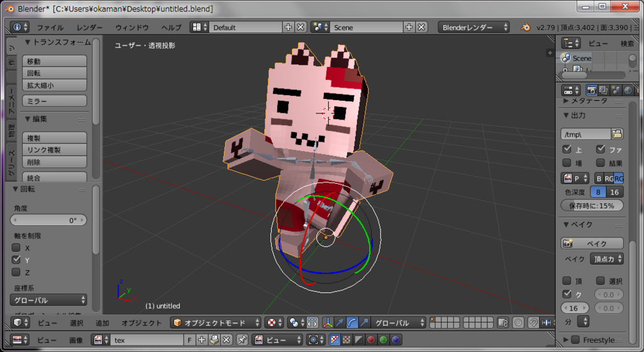
Task: Add a new screen layout with plus
Action: pos(288,27)
